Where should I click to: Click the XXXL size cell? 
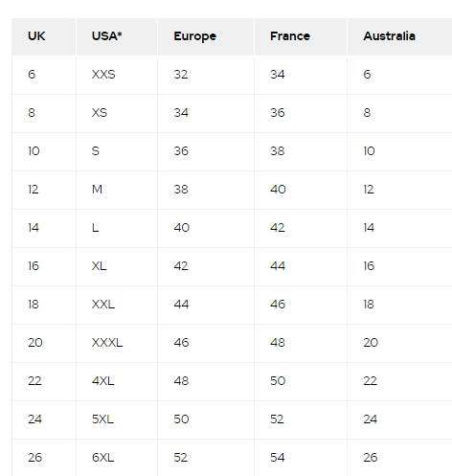coord(117,343)
